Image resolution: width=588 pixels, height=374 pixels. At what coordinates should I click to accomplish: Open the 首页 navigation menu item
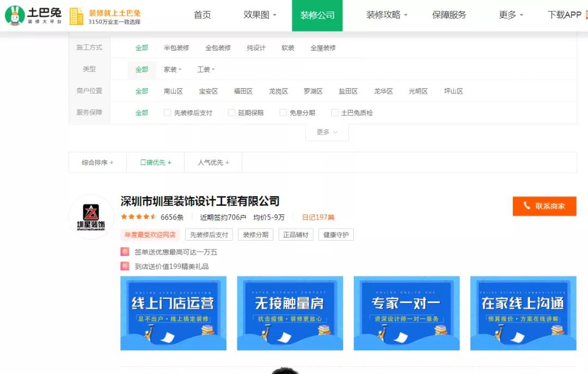[203, 15]
